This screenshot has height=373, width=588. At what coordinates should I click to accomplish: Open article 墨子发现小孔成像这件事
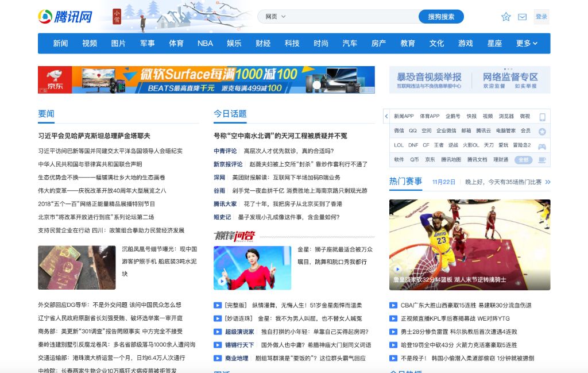[x=289, y=217]
